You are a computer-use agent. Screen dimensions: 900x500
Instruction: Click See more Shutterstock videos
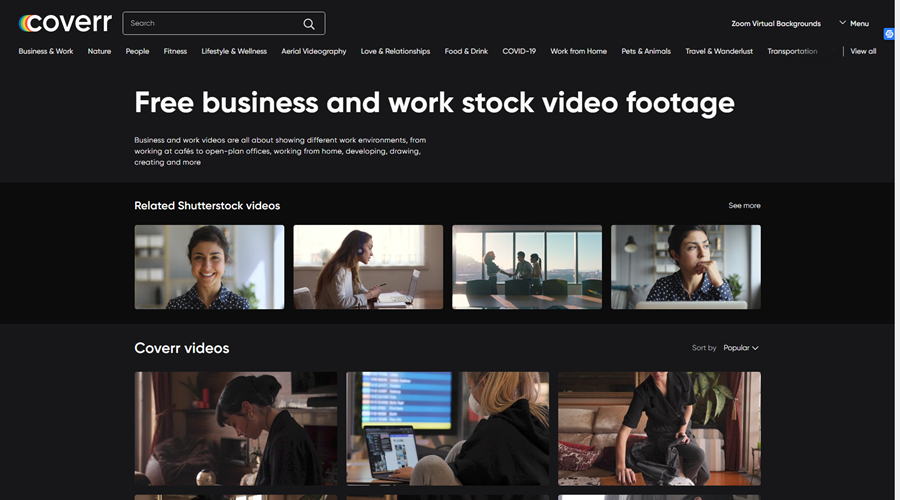(x=744, y=206)
